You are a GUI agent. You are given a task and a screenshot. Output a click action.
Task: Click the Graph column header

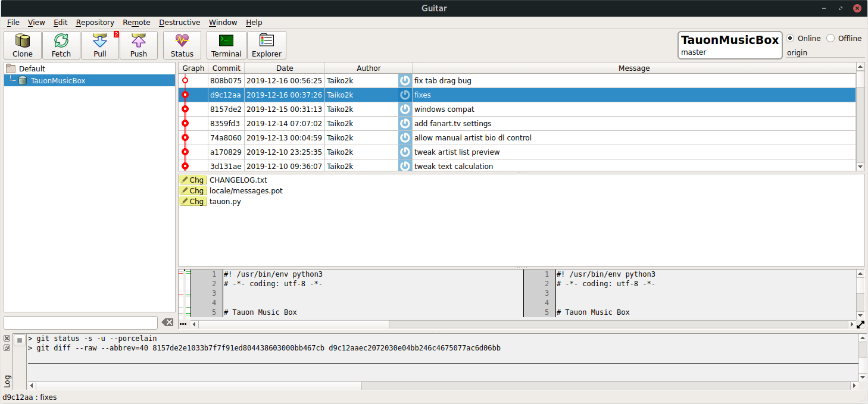click(193, 68)
